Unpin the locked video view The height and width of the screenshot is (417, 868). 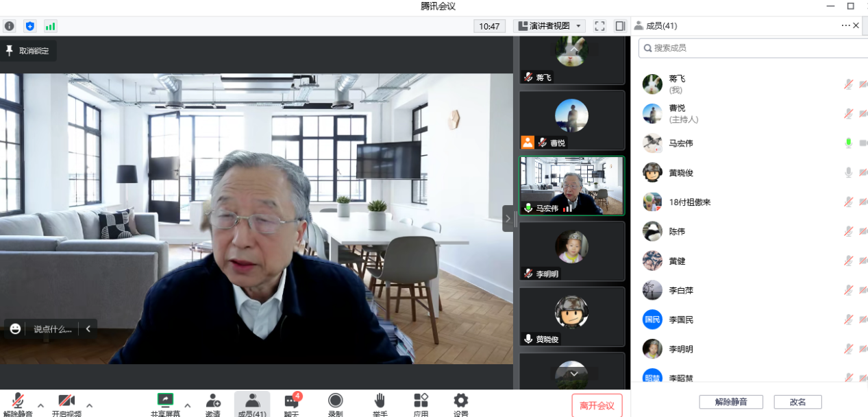pyautogui.click(x=28, y=51)
